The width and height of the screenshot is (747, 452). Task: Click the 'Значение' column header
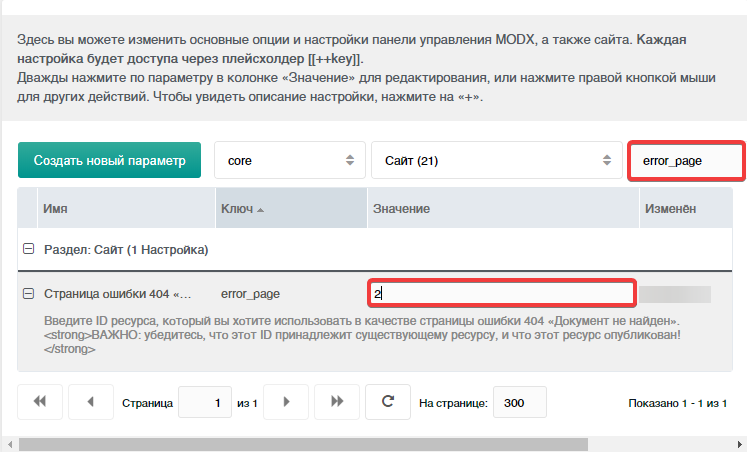[402, 208]
